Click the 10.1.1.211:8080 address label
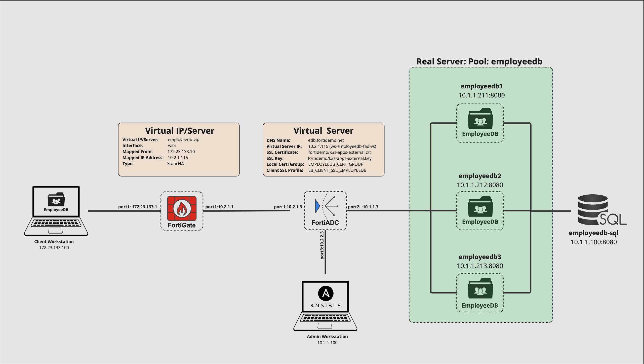The image size is (644, 364). [481, 95]
